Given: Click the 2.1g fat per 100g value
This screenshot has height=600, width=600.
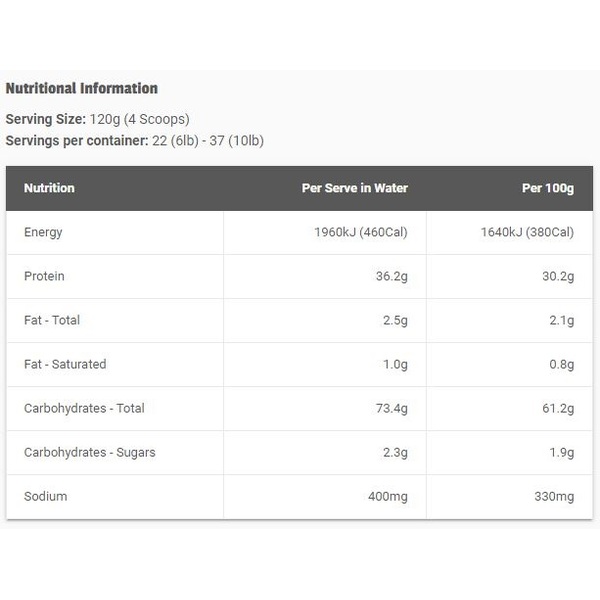Looking at the screenshot, I should [x=562, y=320].
